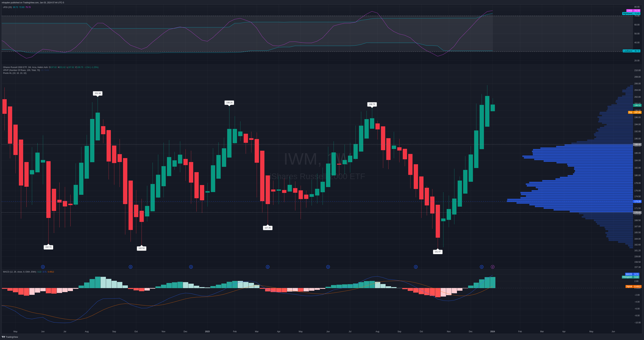Screen dimensions: 644x340
Task: Click the dividend D marker under June 2023 candles
Action: click(328, 267)
